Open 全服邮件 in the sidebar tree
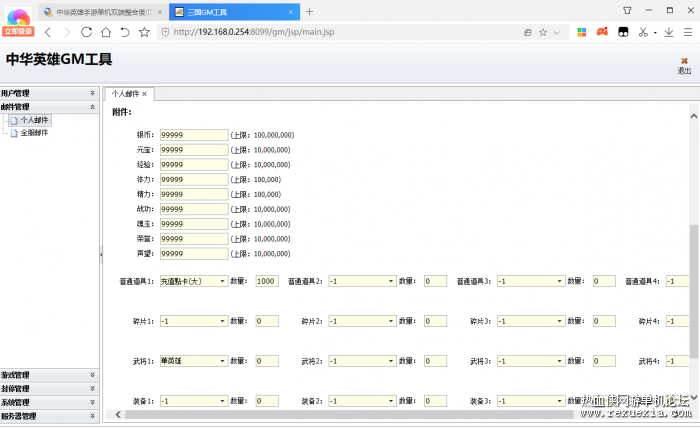This screenshot has width=700, height=428. click(29, 133)
